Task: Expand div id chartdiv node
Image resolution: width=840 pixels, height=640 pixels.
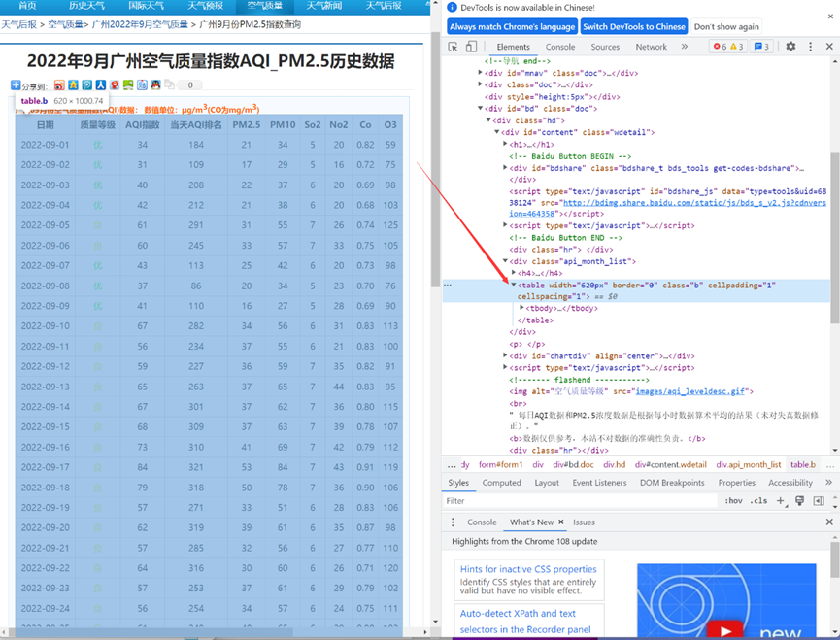Action: click(x=505, y=355)
